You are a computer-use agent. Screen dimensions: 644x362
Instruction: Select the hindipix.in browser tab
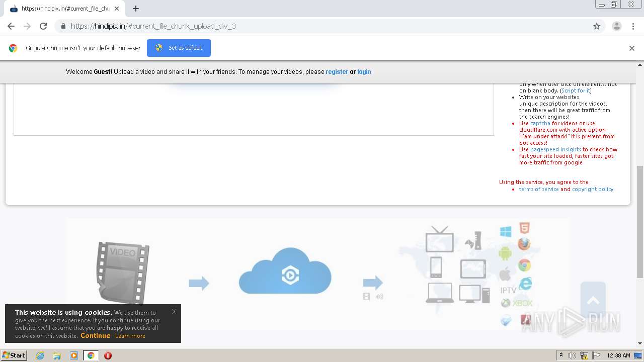(64, 9)
